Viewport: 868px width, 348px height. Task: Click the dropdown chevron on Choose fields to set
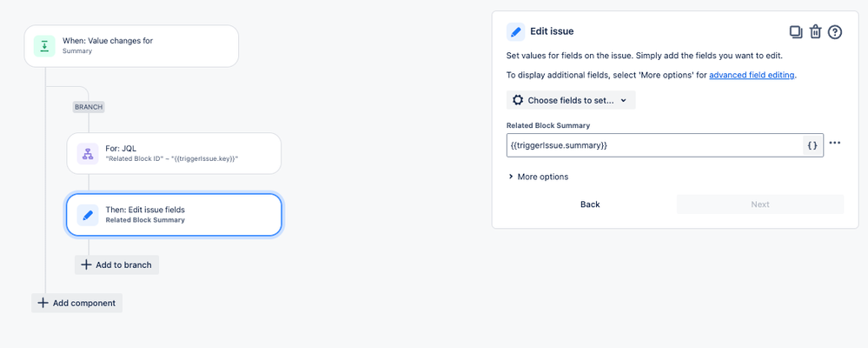pos(623,101)
